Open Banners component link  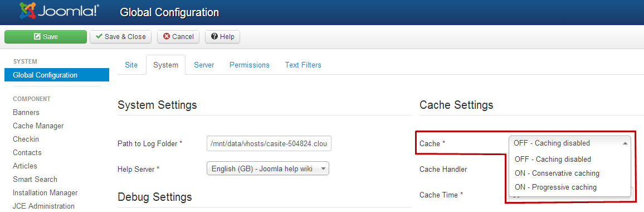[x=26, y=112]
